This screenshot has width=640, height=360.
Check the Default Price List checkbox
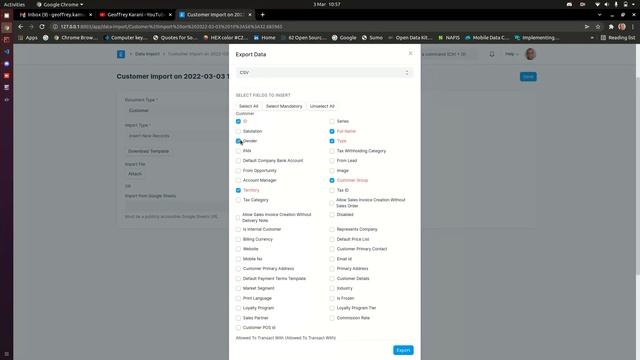pos(332,239)
